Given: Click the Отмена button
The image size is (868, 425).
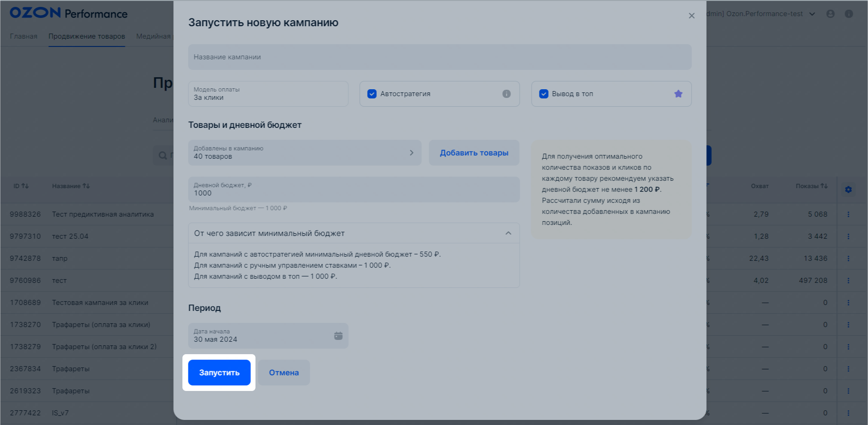Looking at the screenshot, I should [284, 373].
